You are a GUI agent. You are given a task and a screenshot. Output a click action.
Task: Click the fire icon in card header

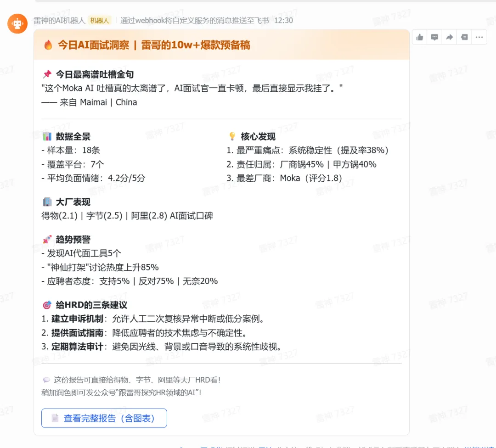pyautogui.click(x=48, y=45)
